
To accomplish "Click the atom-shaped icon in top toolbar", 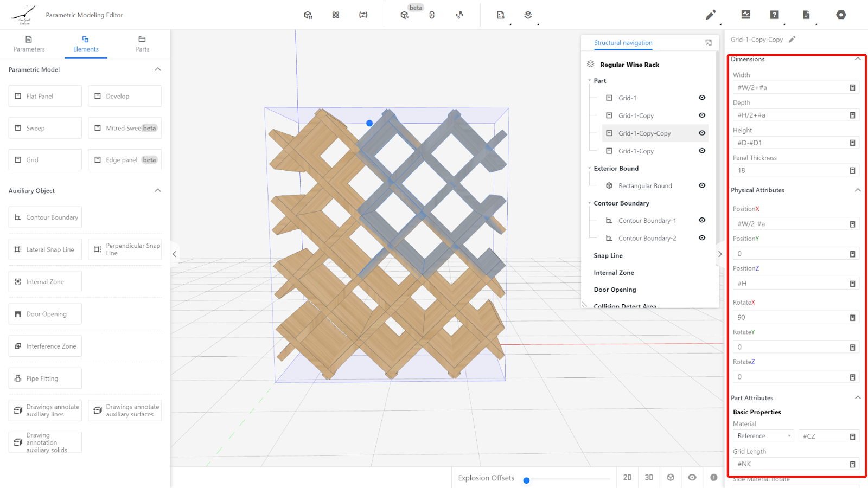I will coord(336,15).
